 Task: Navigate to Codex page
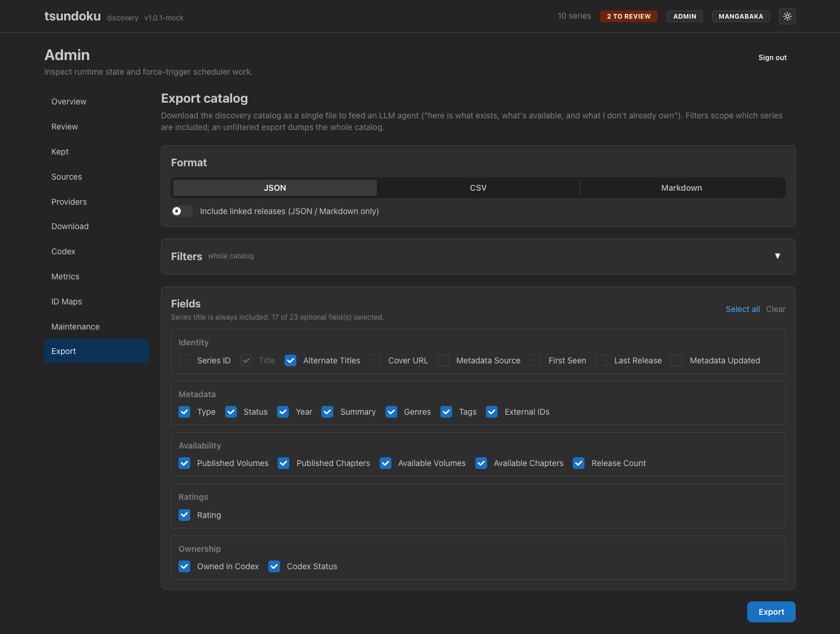click(97, 251)
